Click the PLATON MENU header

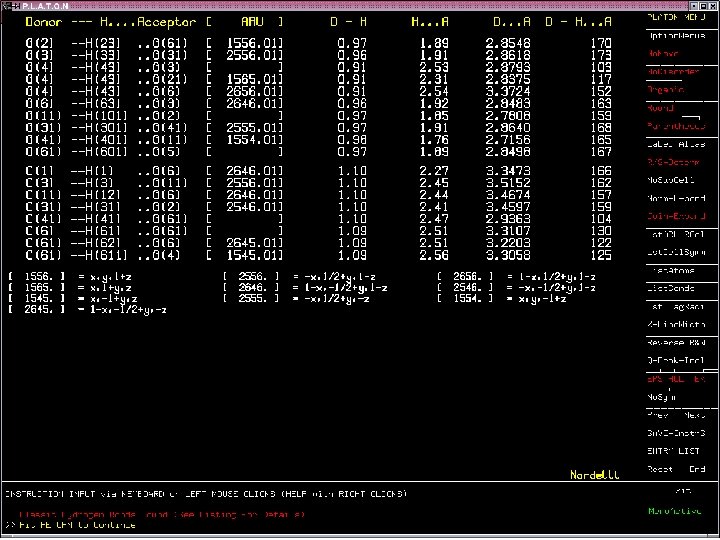[x=676, y=17]
